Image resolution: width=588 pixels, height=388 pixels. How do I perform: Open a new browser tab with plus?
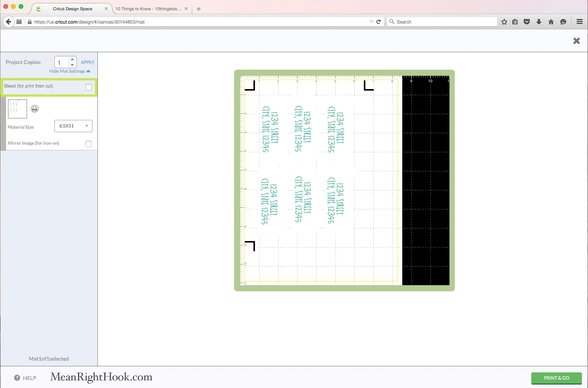tap(199, 9)
